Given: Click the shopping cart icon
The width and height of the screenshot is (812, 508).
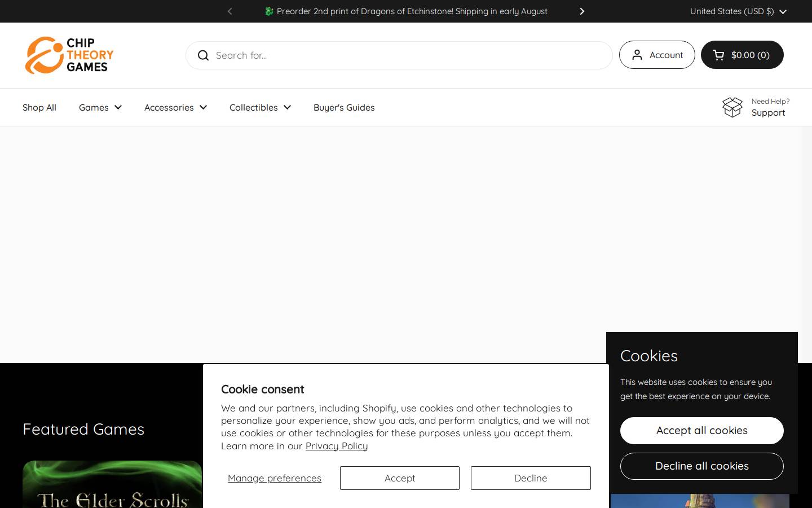Looking at the screenshot, I should tap(718, 55).
